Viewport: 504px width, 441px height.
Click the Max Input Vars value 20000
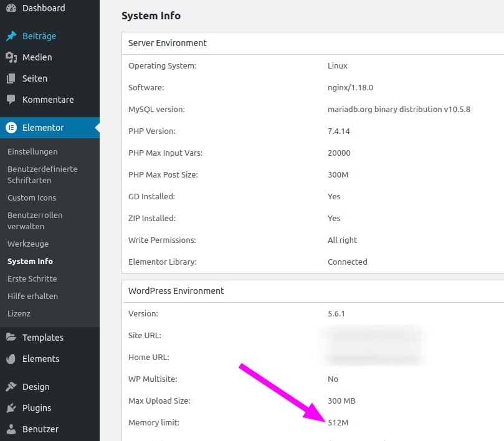point(339,153)
